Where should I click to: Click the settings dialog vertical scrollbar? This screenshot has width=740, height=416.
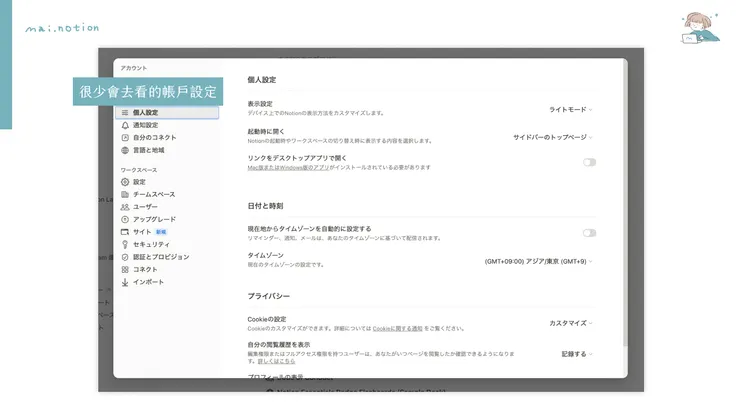pos(625,203)
